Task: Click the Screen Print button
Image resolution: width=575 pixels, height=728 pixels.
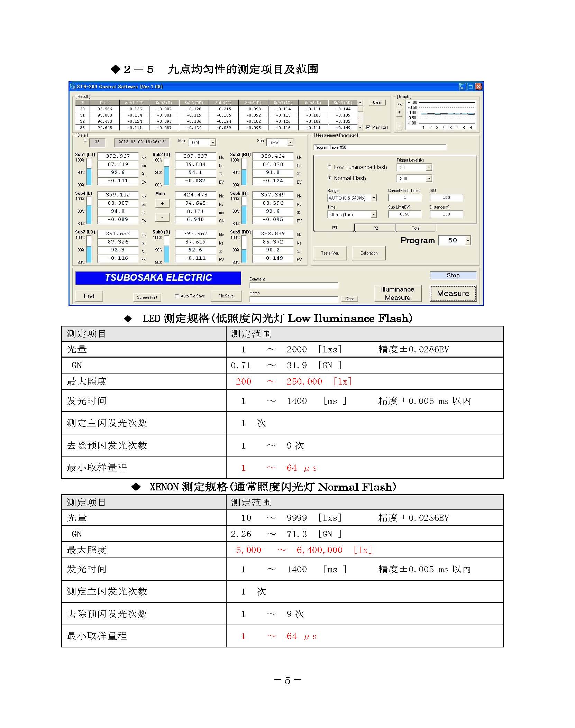Action: pyautogui.click(x=147, y=297)
